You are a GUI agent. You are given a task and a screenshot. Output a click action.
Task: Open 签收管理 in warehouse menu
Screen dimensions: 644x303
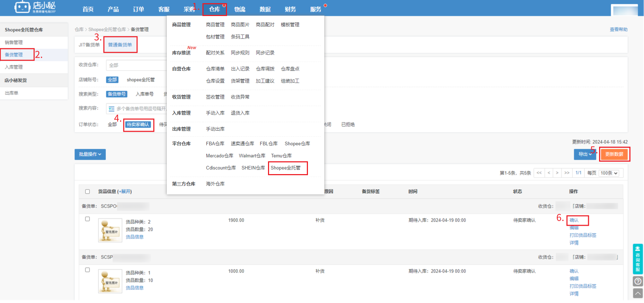click(x=215, y=97)
